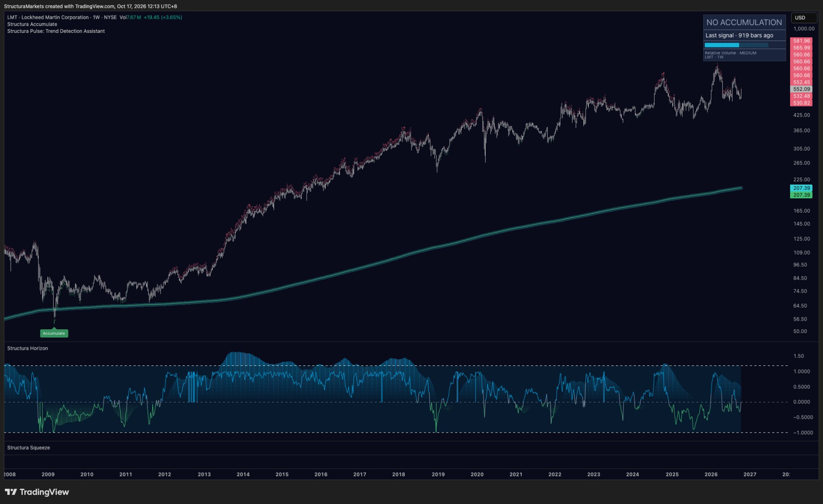Screen dimensions: 823x504
Task: Click the StructuraMarkets created with TradingView header
Action: pos(91,6)
